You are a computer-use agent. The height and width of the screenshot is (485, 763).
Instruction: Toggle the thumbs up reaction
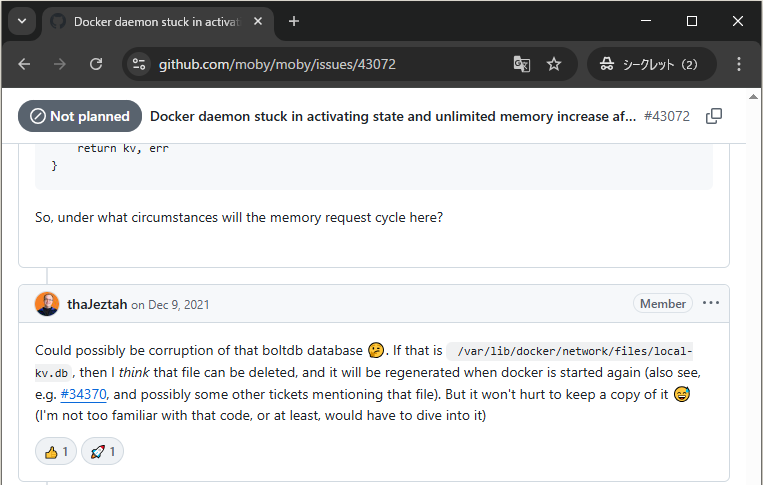tap(56, 452)
